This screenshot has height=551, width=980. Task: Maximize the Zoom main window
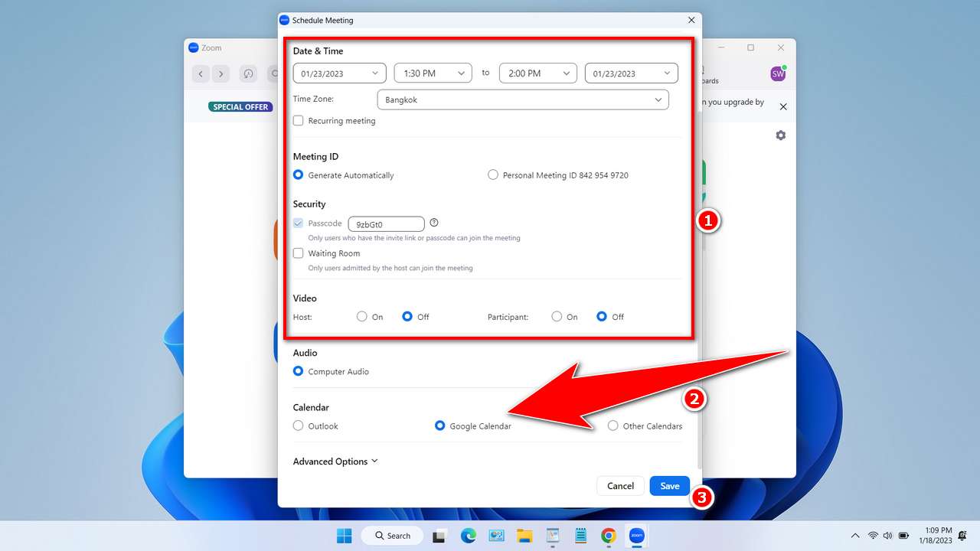[x=750, y=47]
